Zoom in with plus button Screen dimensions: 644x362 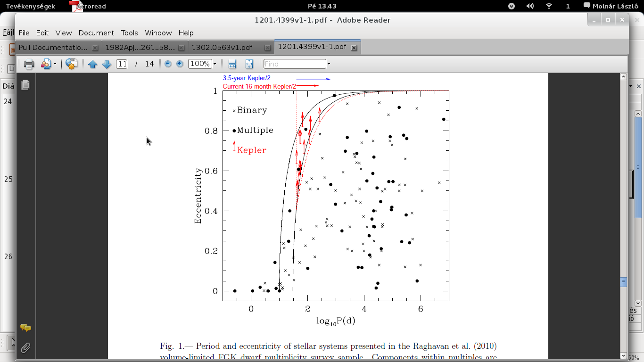coord(180,64)
